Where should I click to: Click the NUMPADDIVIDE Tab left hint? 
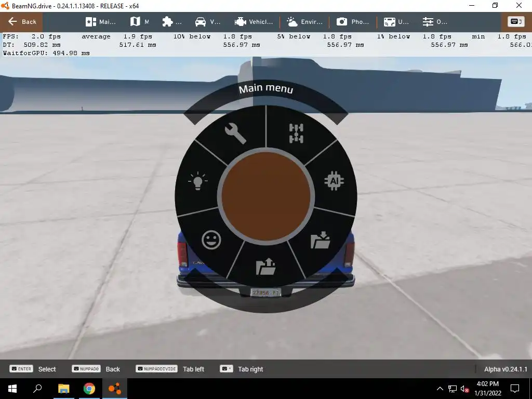170,369
